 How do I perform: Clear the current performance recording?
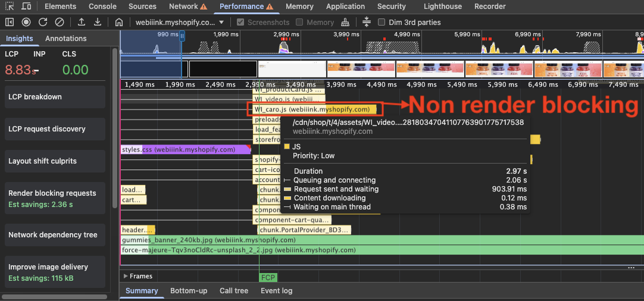[60, 22]
